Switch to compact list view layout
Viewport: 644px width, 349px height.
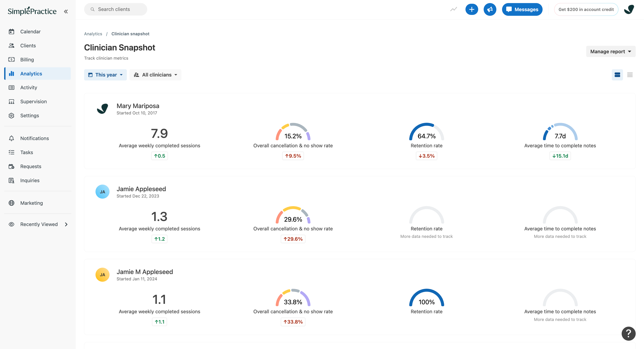coord(630,75)
